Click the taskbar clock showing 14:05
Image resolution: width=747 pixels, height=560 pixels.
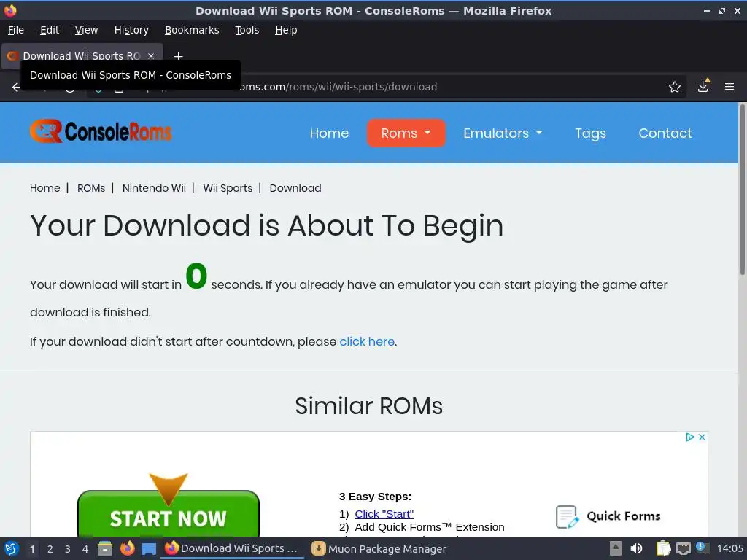coord(729,548)
